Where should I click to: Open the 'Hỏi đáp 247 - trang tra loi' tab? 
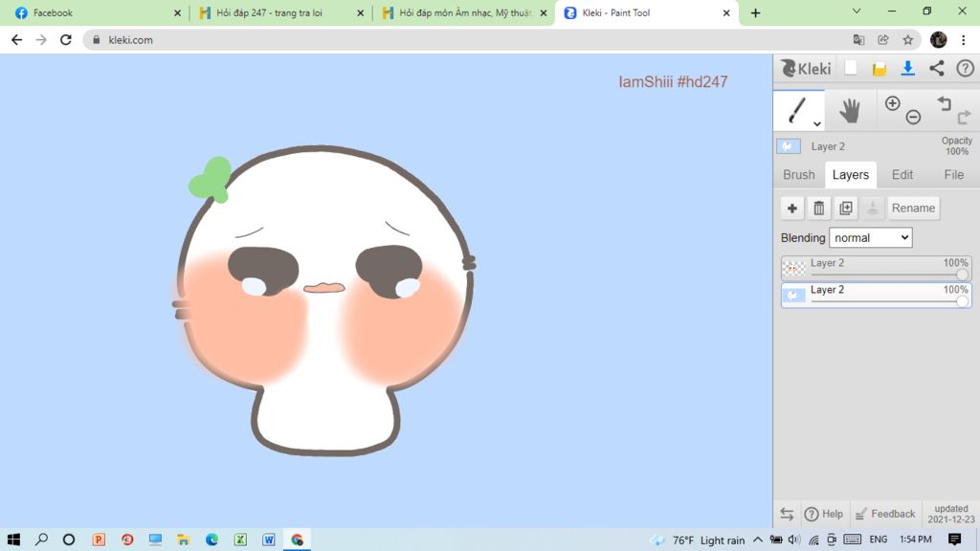click(280, 13)
